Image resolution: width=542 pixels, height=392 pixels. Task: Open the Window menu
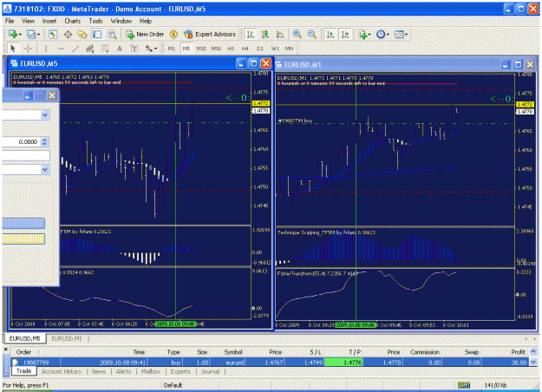121,21
